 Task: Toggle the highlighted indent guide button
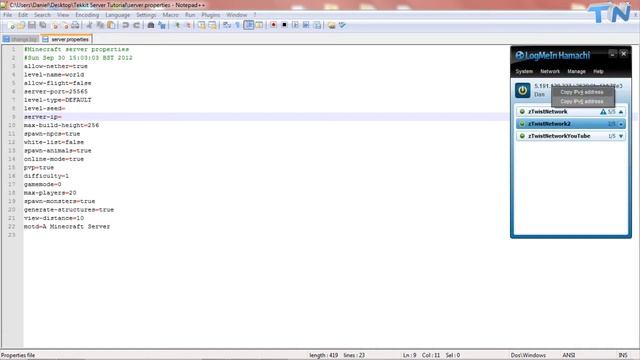[x=248, y=25]
